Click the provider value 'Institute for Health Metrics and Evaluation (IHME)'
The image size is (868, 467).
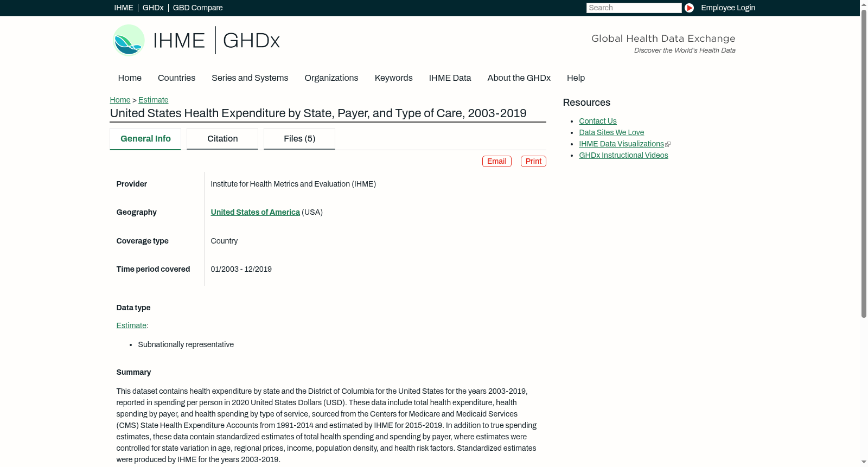[293, 184]
